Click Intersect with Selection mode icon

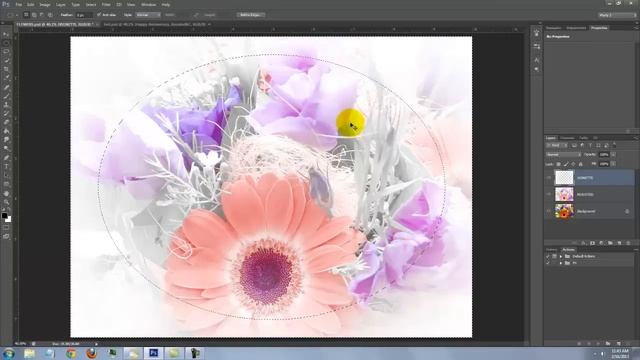pyautogui.click(x=50, y=15)
